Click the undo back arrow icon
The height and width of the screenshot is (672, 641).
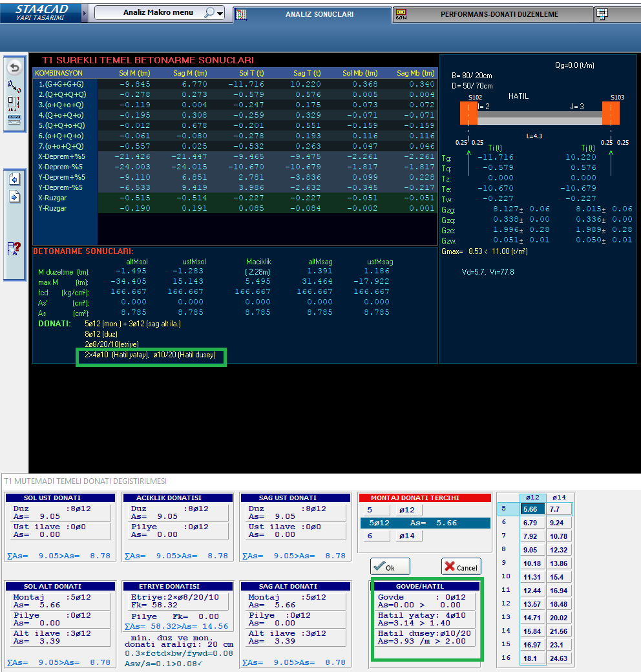[x=14, y=68]
